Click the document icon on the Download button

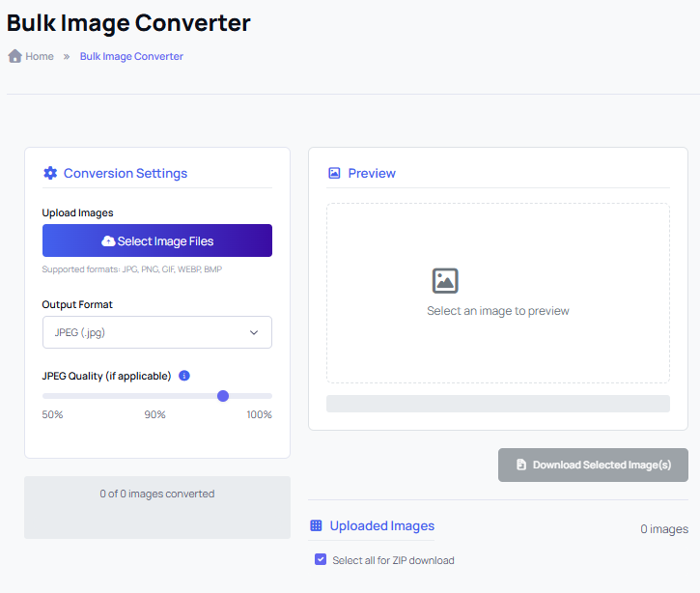(x=521, y=465)
